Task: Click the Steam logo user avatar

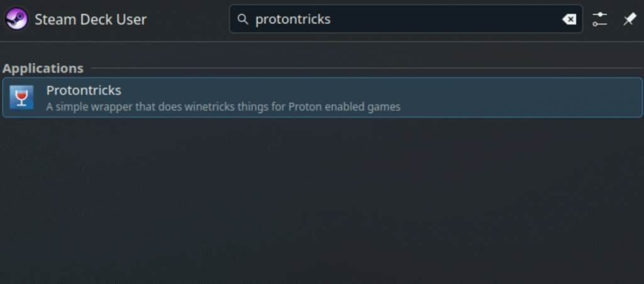Action: (x=16, y=19)
